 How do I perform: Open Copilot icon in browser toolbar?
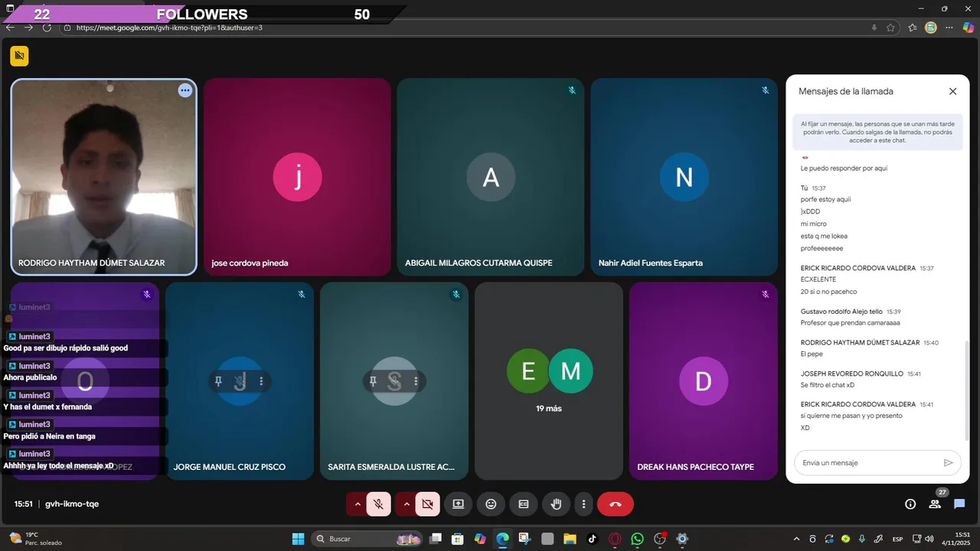(x=968, y=28)
